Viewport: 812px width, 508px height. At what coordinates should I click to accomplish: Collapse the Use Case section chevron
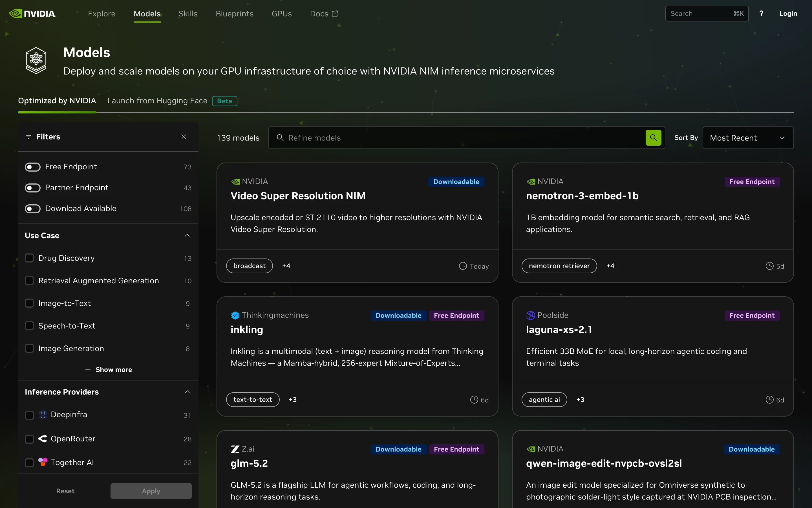pyautogui.click(x=187, y=236)
